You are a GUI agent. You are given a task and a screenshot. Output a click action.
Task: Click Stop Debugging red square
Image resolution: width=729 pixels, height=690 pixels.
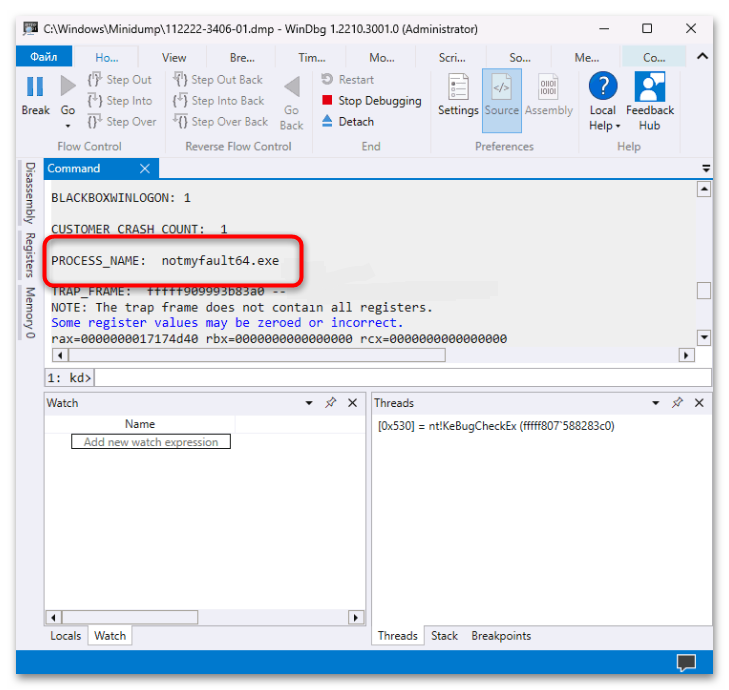click(327, 100)
